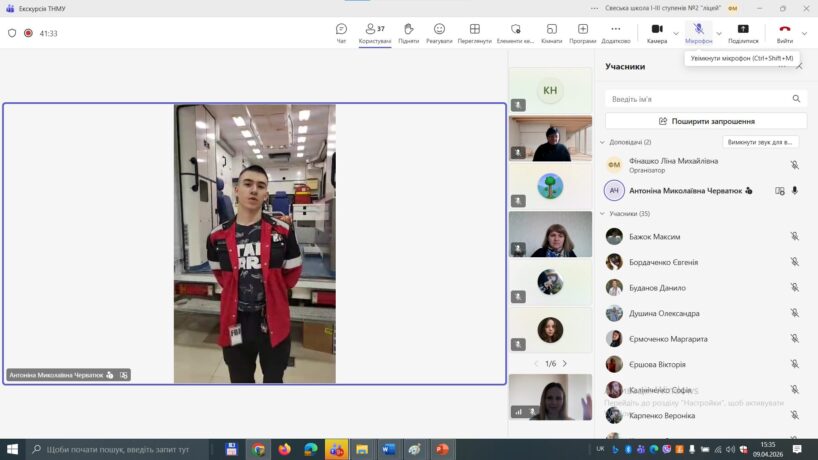This screenshot has height=460, width=818.
Task: Open the Переглянути view options
Action: click(x=474, y=32)
